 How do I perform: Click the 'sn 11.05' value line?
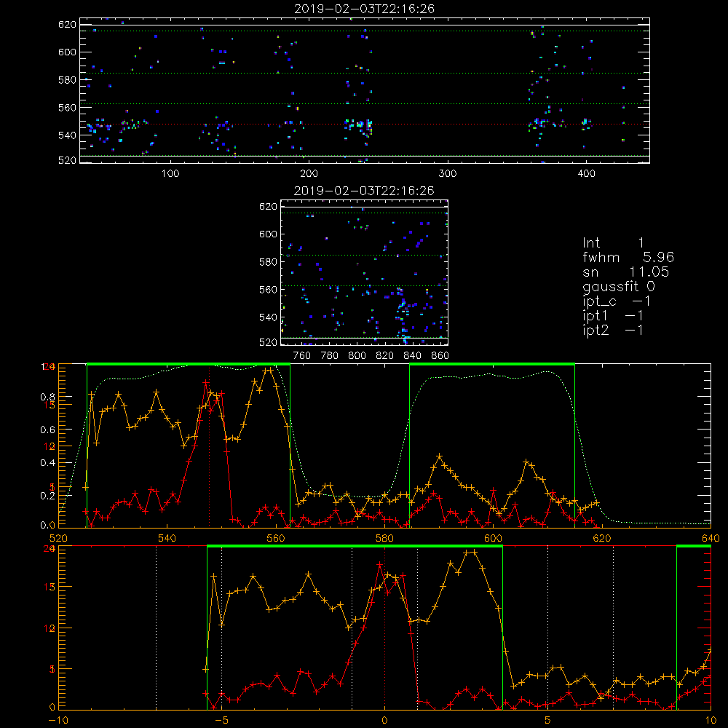[x=626, y=272]
